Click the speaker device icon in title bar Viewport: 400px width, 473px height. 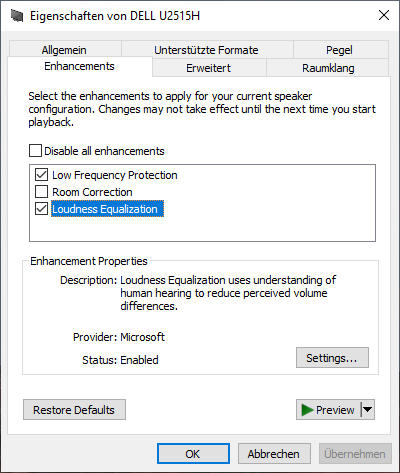[x=17, y=16]
